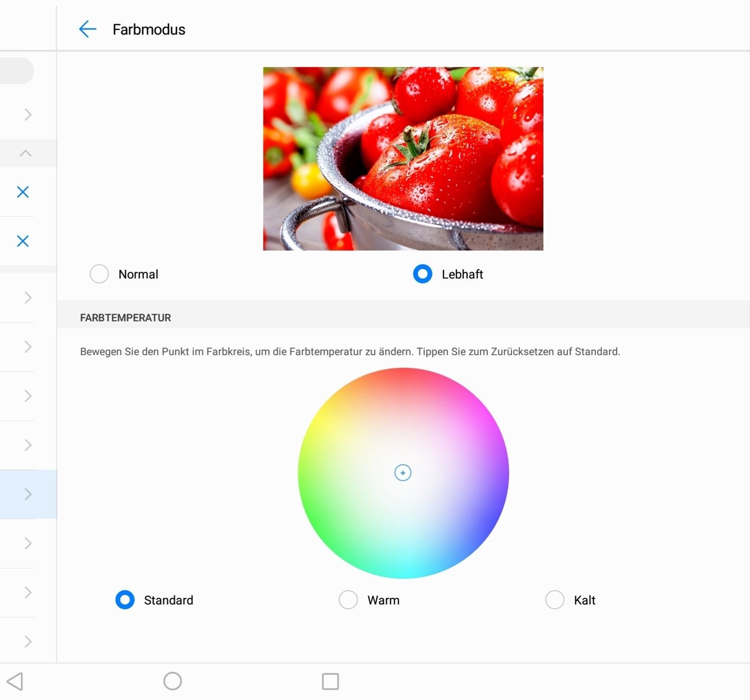Select the Lebhaft color mode
The image size is (750, 700).
[x=423, y=274]
